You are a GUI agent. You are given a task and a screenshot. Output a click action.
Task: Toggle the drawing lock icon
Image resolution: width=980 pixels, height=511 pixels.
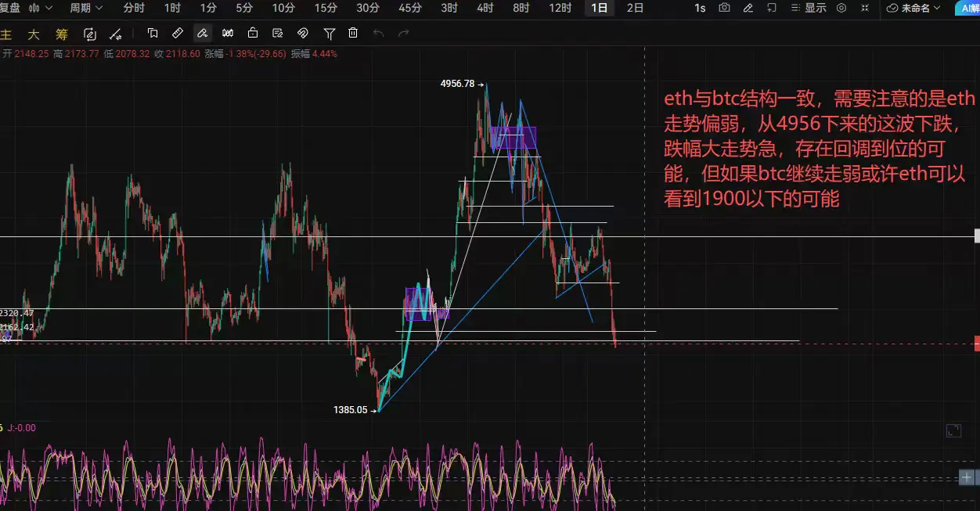(253, 34)
